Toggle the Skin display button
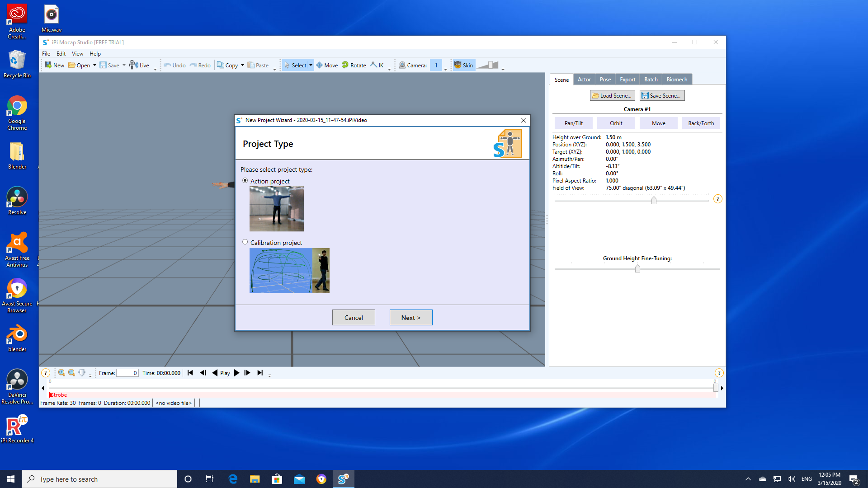Viewport: 868px width, 488px height. [463, 65]
